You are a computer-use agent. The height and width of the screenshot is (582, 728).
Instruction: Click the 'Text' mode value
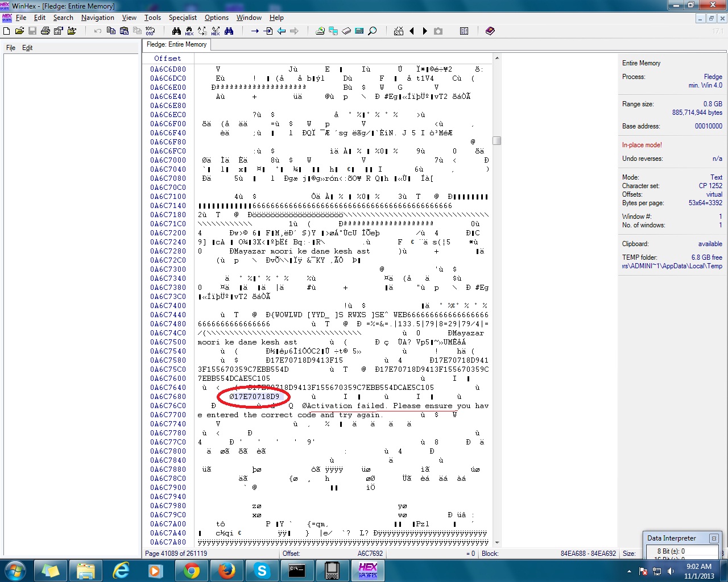[x=716, y=177]
